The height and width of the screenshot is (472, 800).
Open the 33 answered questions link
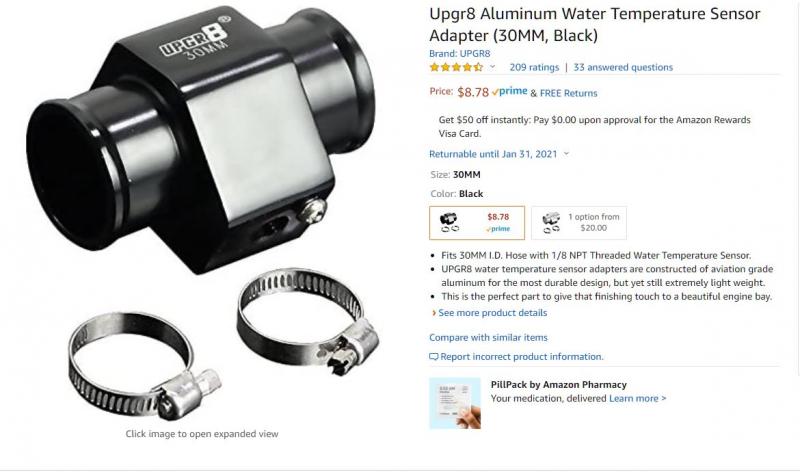pyautogui.click(x=623, y=67)
